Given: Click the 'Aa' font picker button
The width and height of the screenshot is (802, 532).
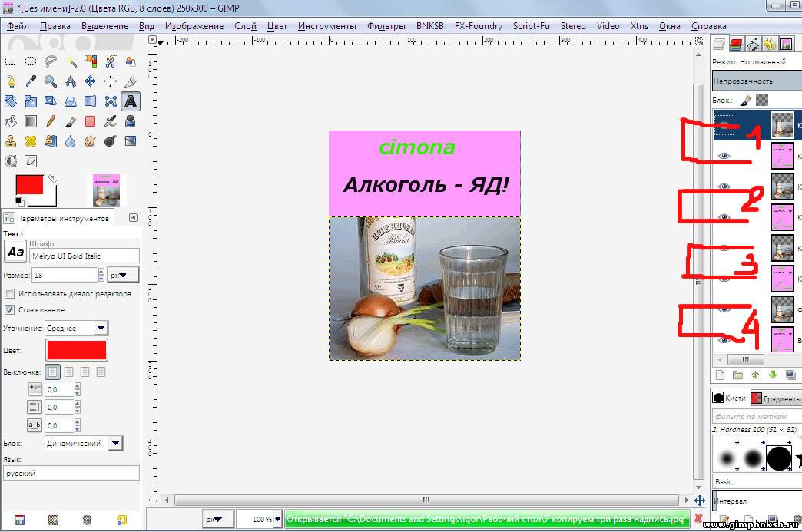Looking at the screenshot, I should tap(15, 252).
